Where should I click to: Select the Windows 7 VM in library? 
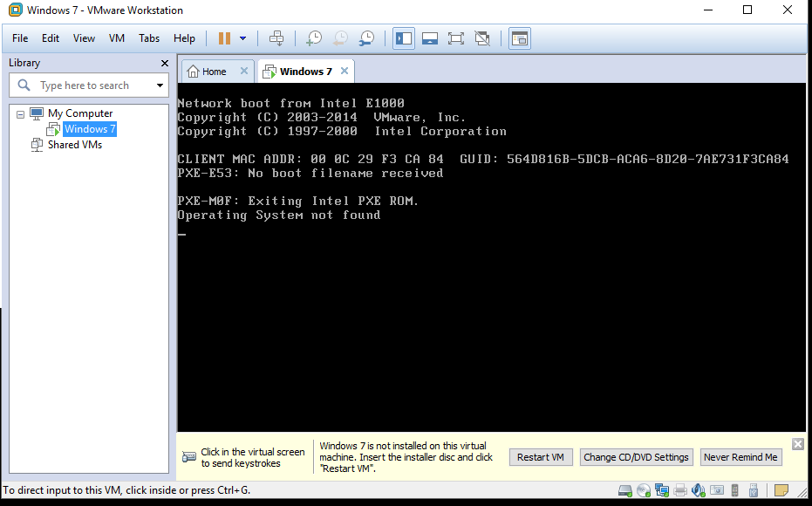click(x=90, y=129)
